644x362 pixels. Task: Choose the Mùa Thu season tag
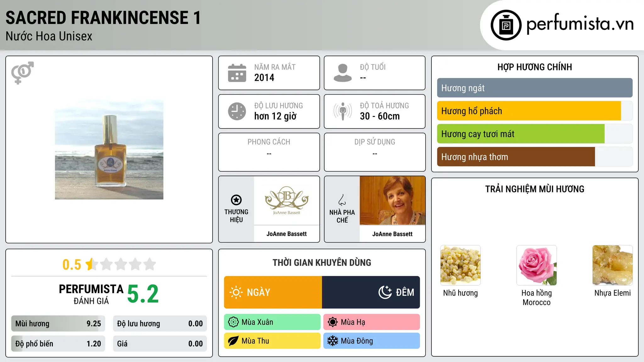tap(272, 341)
